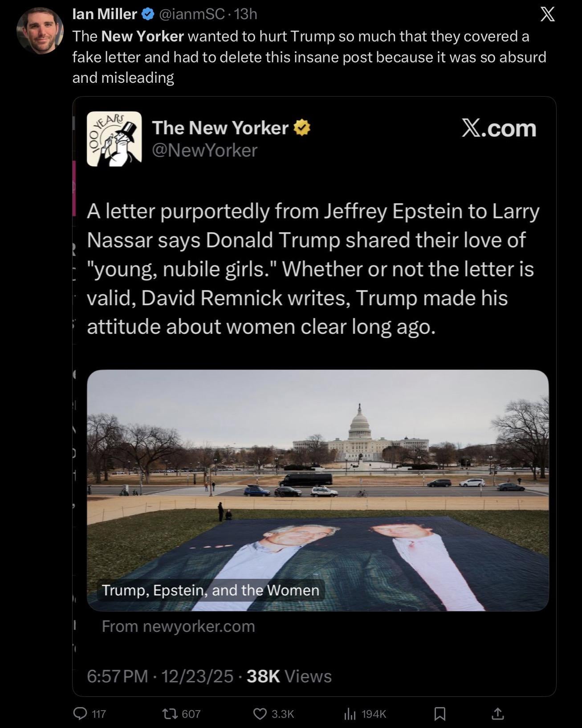Repost using the retweet icon
This screenshot has height=728, width=582.
(170, 714)
